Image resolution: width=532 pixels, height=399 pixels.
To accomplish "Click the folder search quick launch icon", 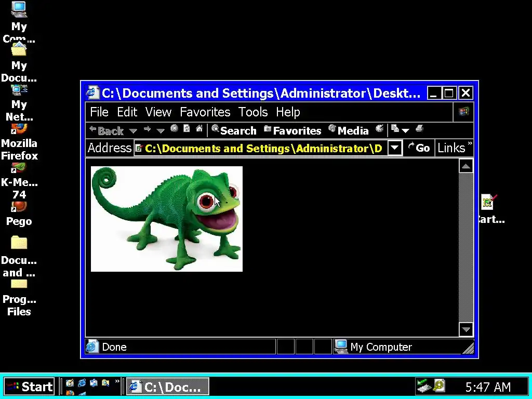I will 105,383.
